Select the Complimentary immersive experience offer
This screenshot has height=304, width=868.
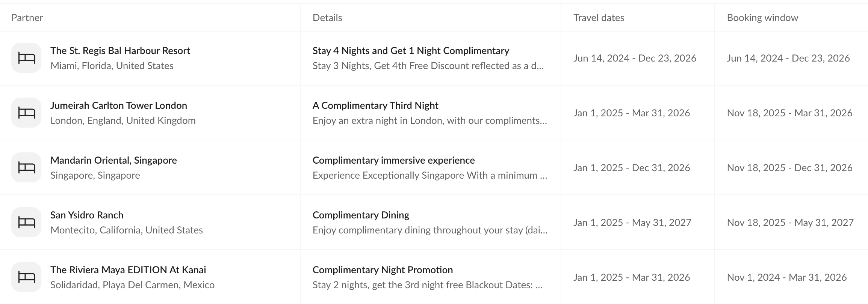point(394,160)
